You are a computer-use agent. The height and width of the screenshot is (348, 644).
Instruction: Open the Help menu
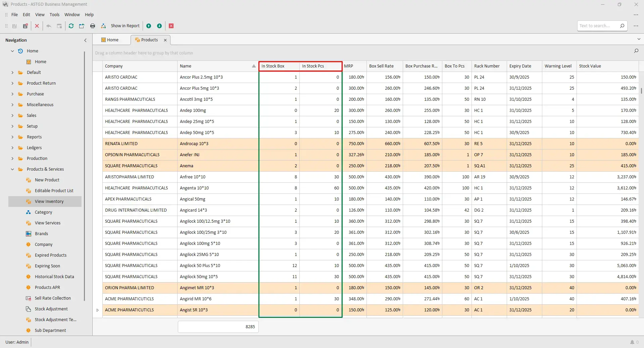[89, 15]
